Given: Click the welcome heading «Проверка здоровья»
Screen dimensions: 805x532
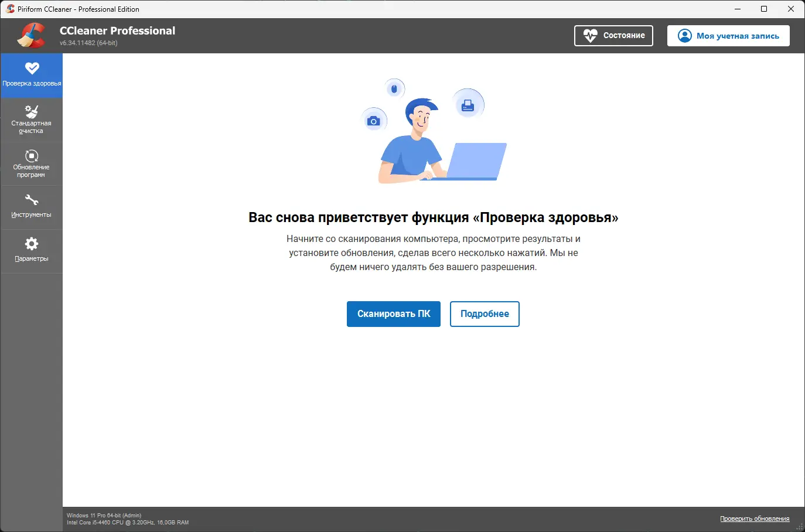Looking at the screenshot, I should tap(434, 217).
